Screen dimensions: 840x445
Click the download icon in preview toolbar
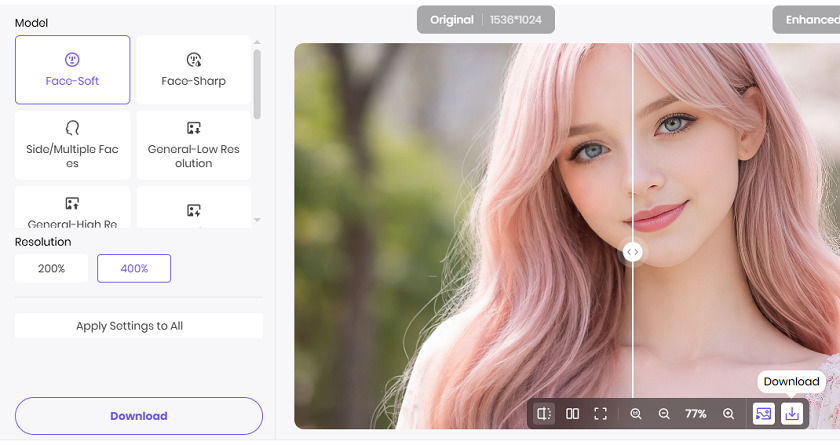791,413
